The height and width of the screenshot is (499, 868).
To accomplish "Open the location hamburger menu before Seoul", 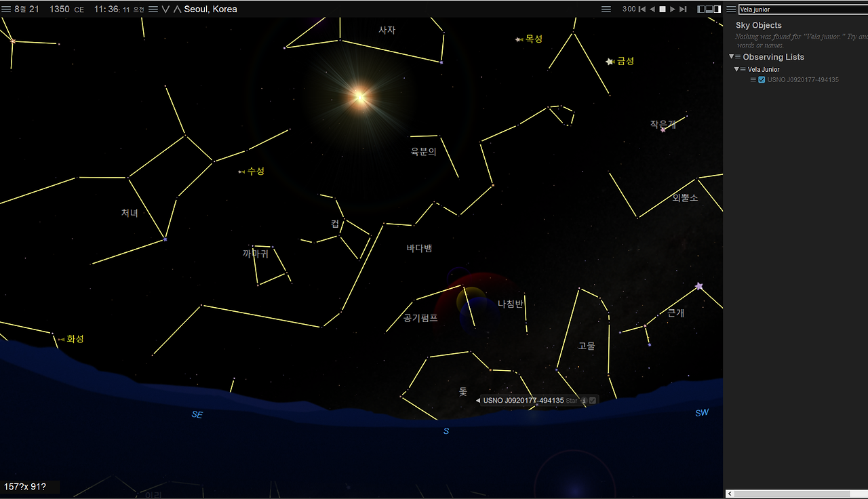I will point(153,9).
